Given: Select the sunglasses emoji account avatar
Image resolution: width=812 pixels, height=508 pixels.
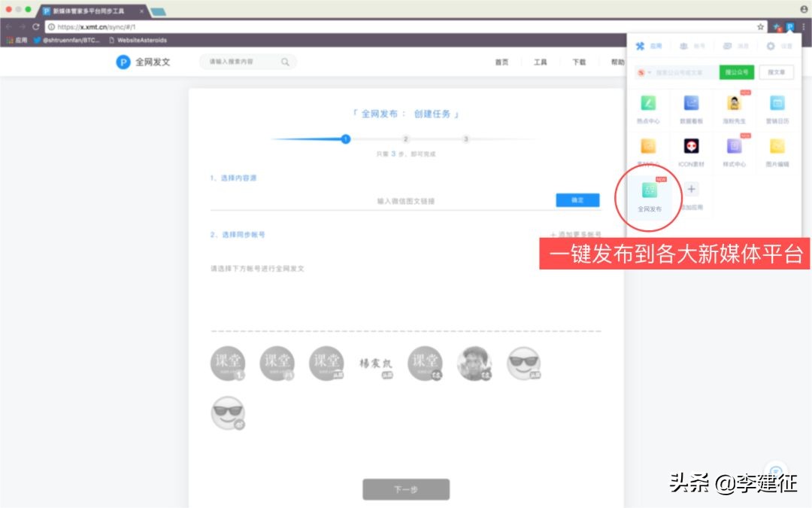Looking at the screenshot, I should tap(524, 364).
